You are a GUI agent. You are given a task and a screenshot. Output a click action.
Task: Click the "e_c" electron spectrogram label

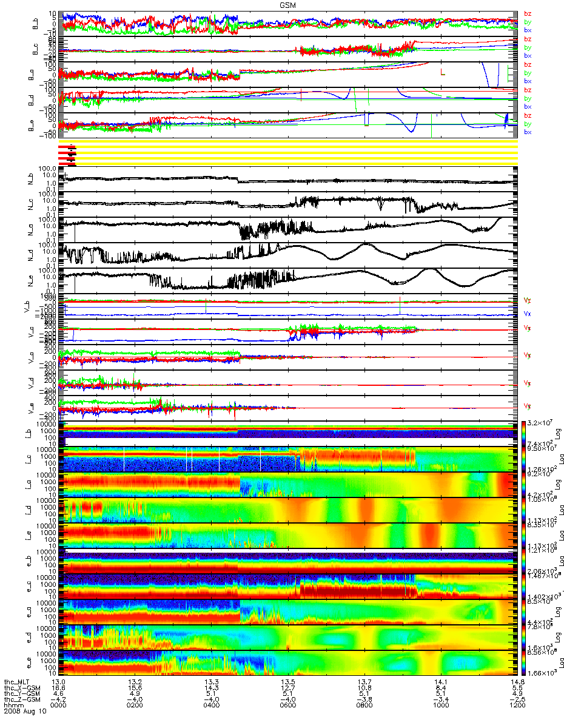[28, 587]
